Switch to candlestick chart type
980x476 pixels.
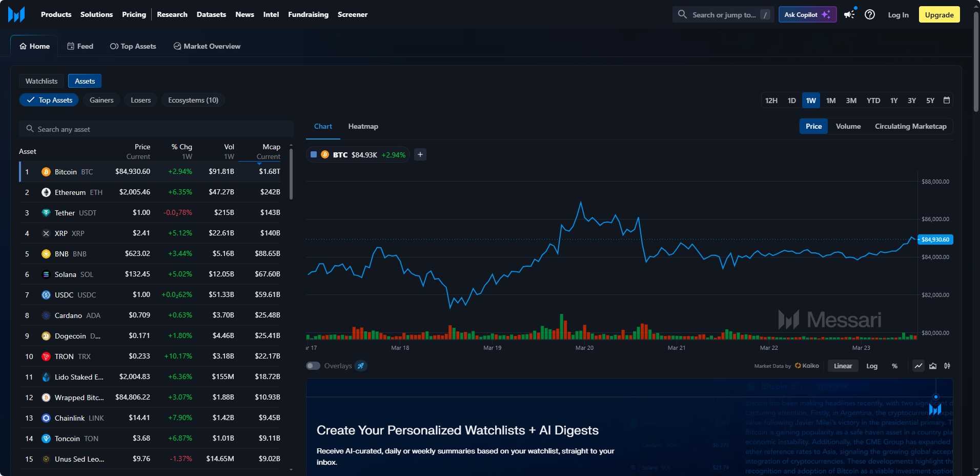click(x=947, y=366)
